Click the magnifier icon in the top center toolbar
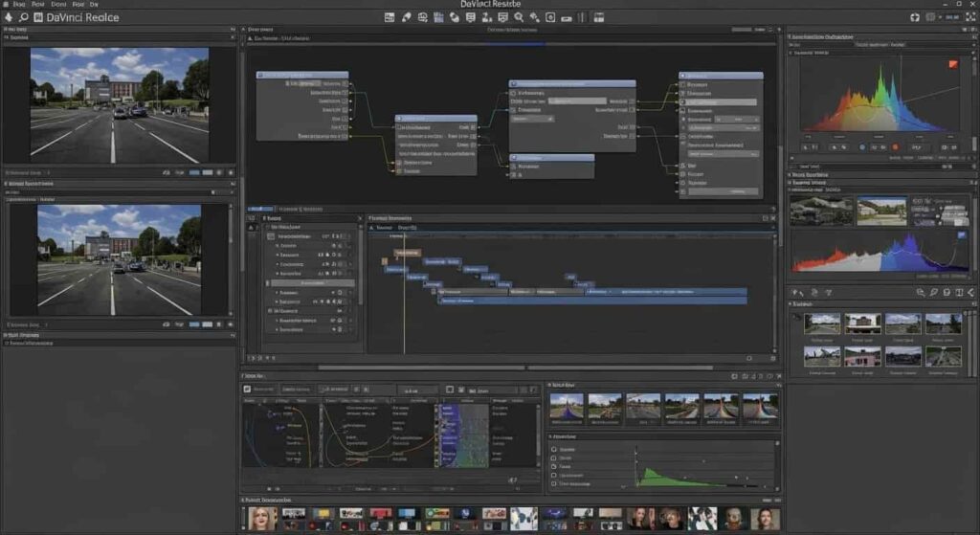Image resolution: width=980 pixels, height=535 pixels. (x=518, y=17)
